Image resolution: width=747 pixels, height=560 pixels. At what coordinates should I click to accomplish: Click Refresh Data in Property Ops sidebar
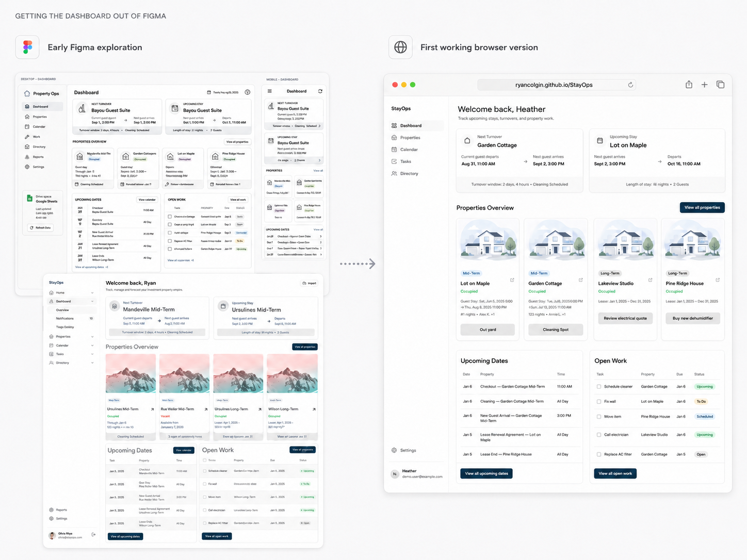point(41,227)
